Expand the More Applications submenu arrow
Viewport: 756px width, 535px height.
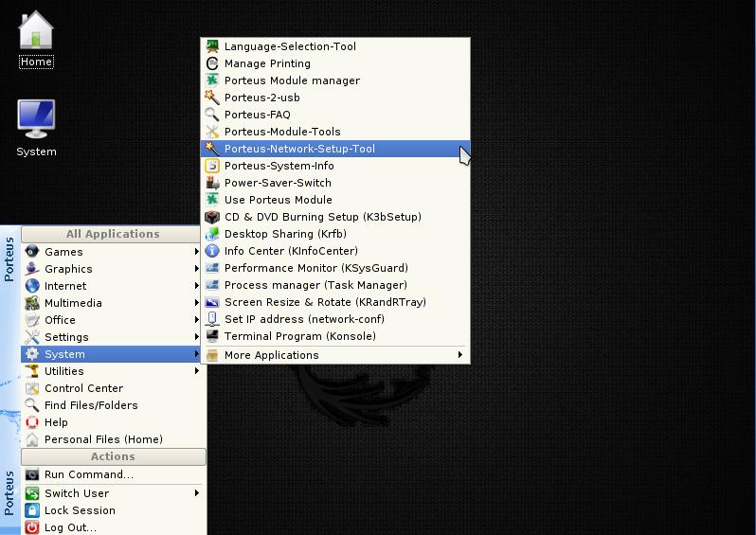[461, 355]
